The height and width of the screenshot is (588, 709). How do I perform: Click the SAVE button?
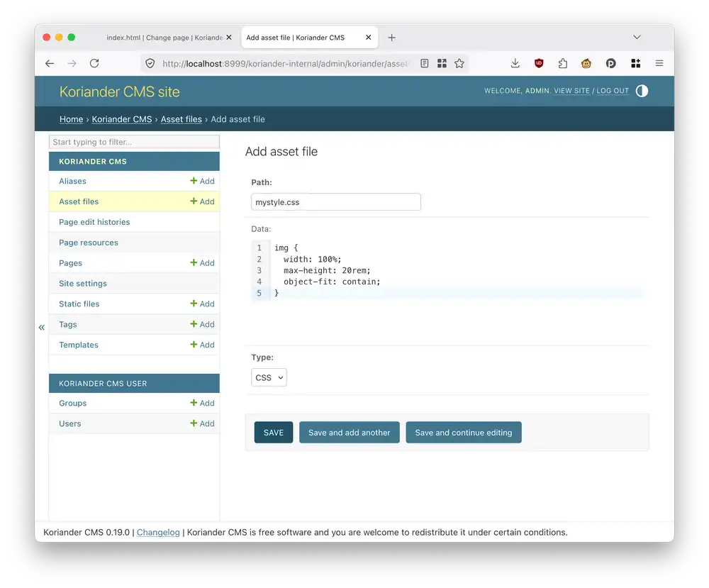tap(274, 433)
